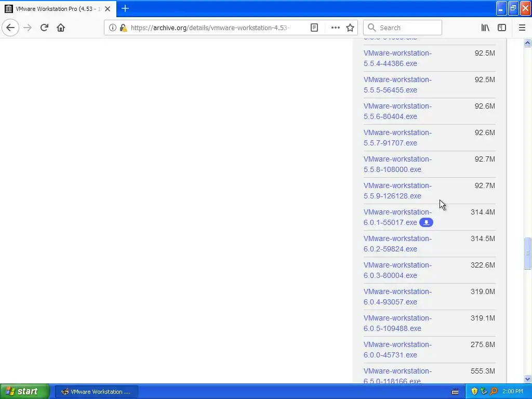Select the VMware Workstation Pro browser tab

click(58, 9)
